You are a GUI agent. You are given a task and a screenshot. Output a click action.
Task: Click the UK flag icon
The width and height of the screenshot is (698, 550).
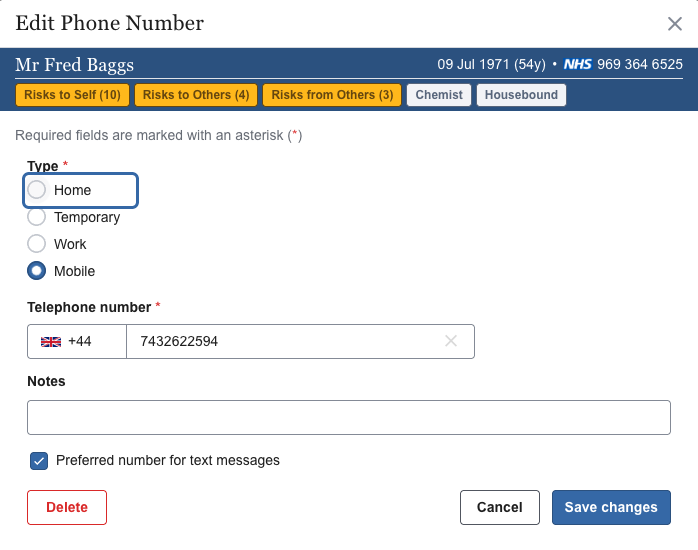coord(50,342)
